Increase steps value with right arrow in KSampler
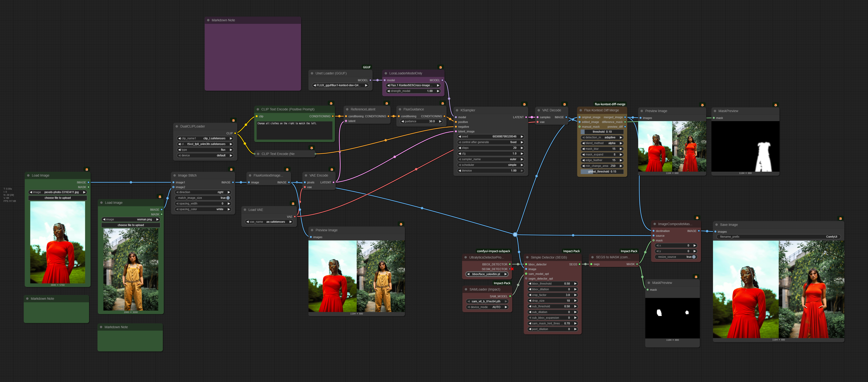This screenshot has width=868, height=382. [x=522, y=148]
